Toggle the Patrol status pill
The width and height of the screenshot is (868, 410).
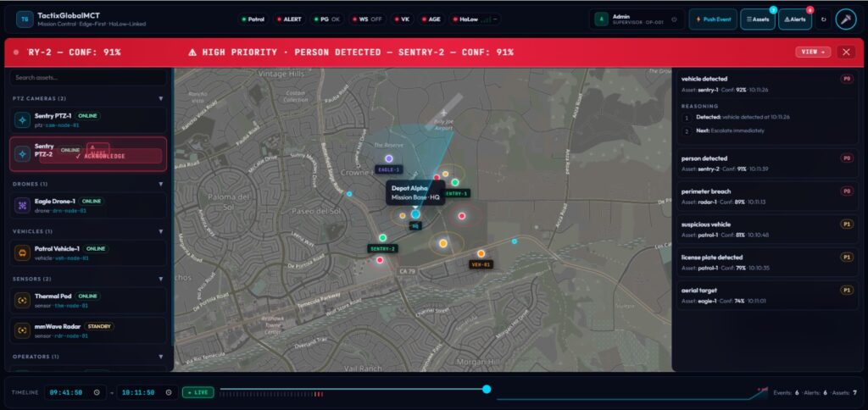pyautogui.click(x=253, y=19)
